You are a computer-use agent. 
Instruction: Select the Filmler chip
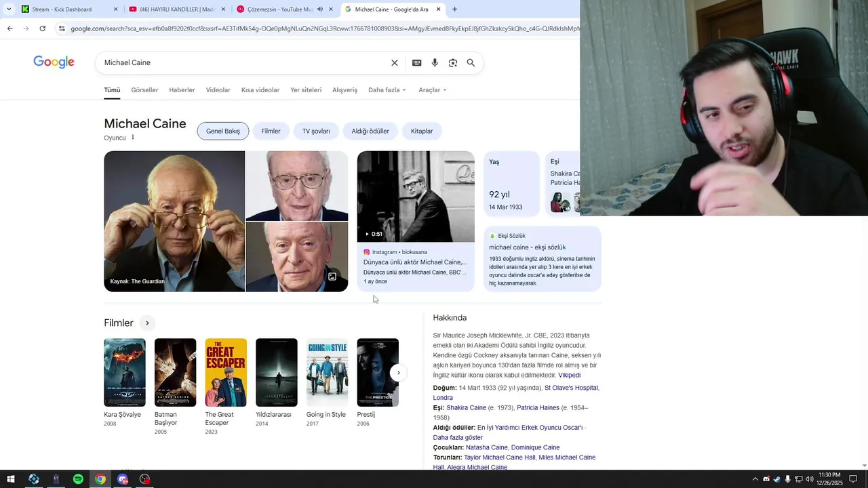pyautogui.click(x=271, y=131)
